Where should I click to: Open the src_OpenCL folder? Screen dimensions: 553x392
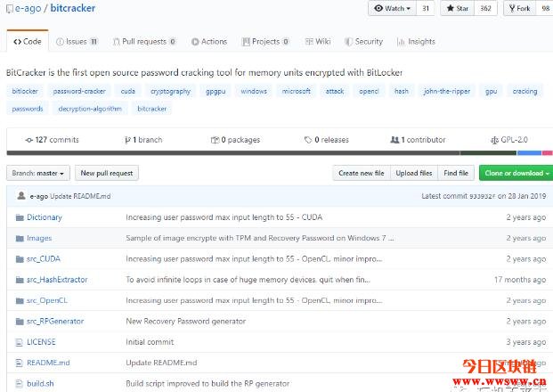pos(47,300)
